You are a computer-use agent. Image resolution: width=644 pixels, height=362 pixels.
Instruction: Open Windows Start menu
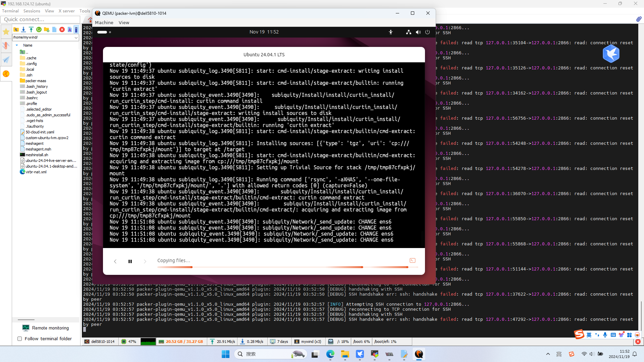pyautogui.click(x=225, y=354)
